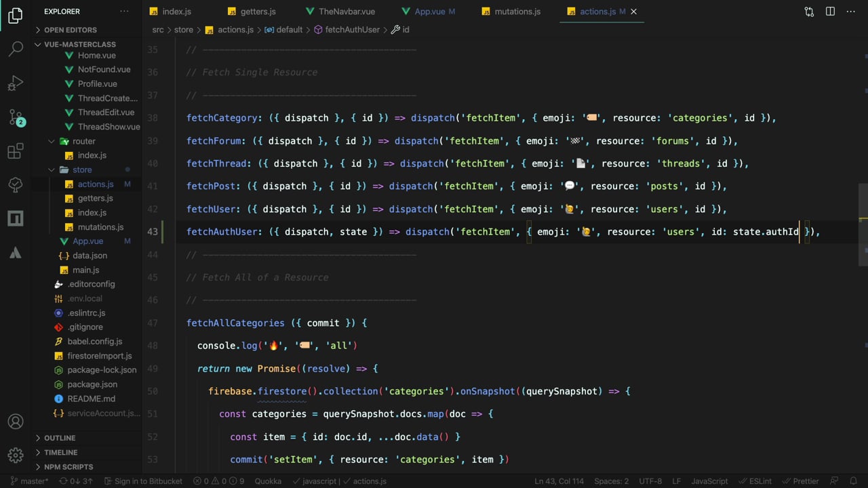Open getters.js in store folder
The height and width of the screenshot is (488, 868).
click(95, 199)
